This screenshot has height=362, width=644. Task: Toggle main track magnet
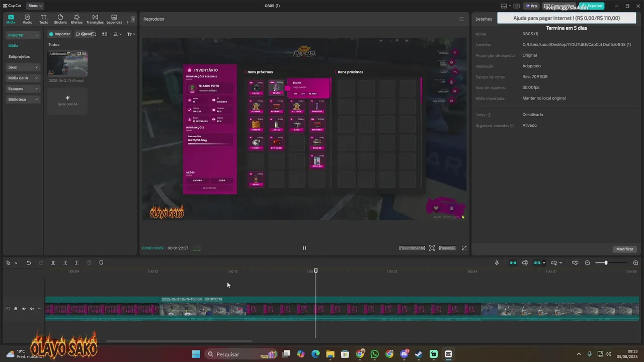[513, 263]
